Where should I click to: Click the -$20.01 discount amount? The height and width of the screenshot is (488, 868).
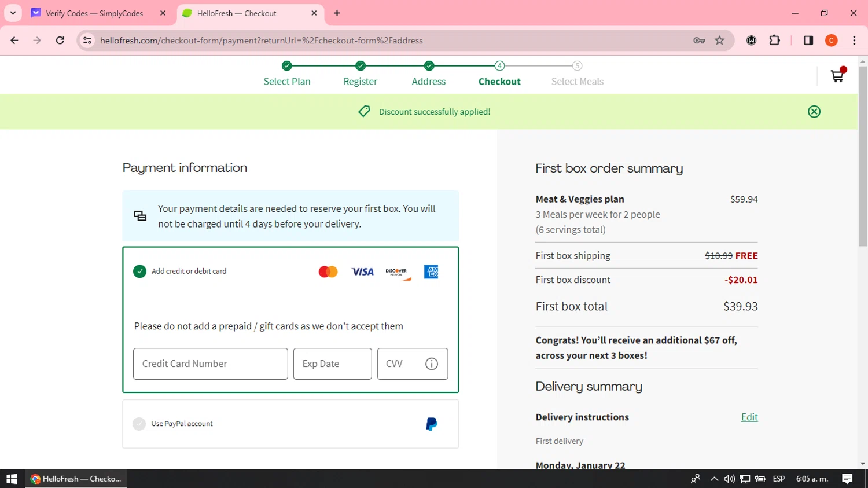(741, 280)
